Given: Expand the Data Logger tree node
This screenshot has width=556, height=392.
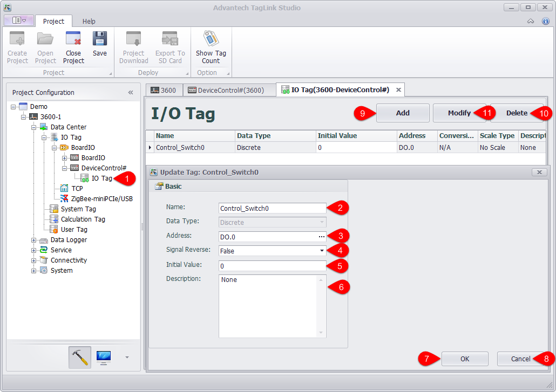Looking at the screenshot, I should coord(34,240).
